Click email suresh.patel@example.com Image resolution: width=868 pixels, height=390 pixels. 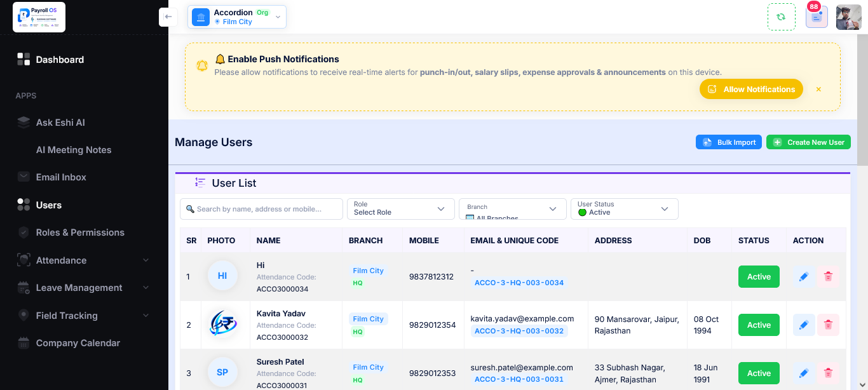coord(522,367)
